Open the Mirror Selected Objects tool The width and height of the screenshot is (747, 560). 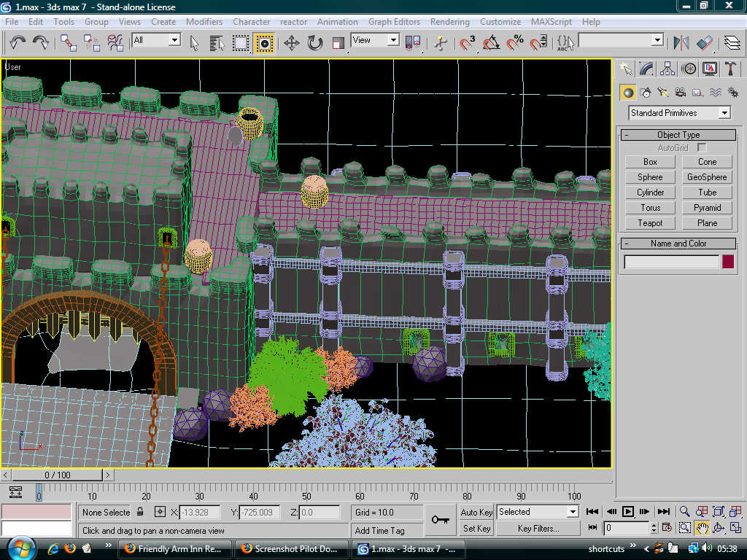681,43
